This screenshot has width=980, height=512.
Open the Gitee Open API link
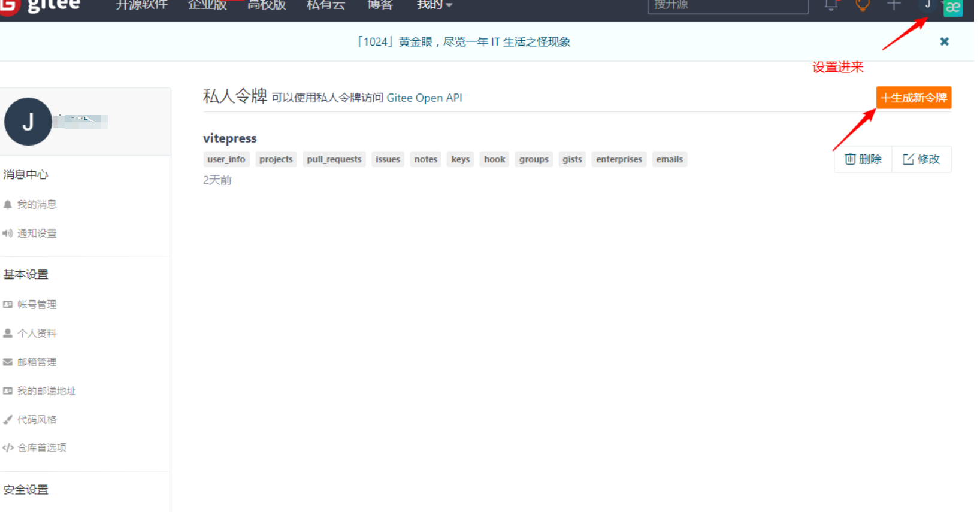[x=424, y=98]
